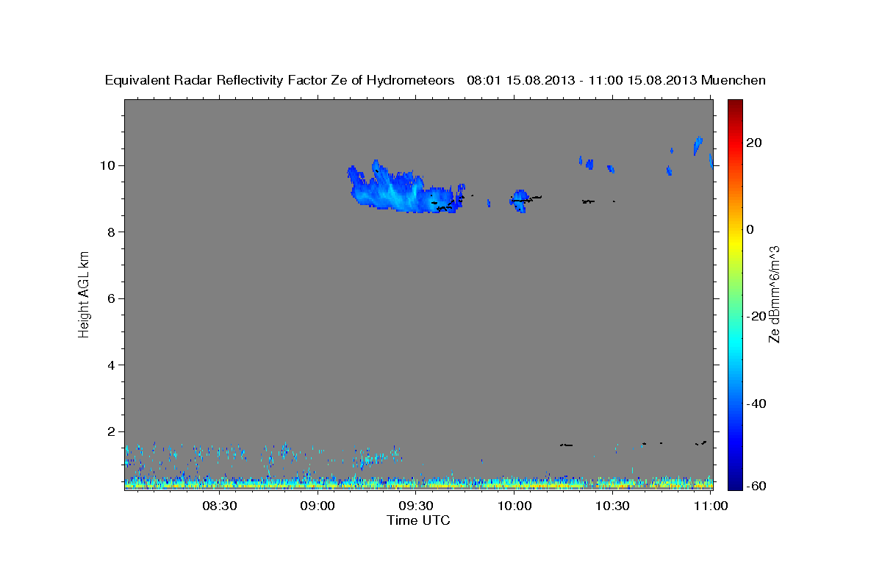Click the 'Ze dBmm^6/m^3' colorbar label
Image resolution: width=882 pixels, height=588 pixels.
pyautogui.click(x=774, y=294)
